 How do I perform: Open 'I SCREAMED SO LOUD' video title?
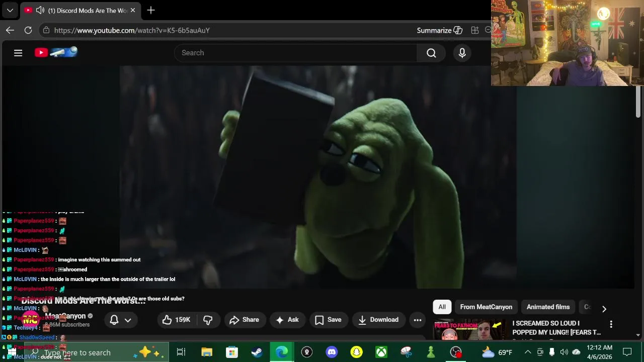[556, 328]
